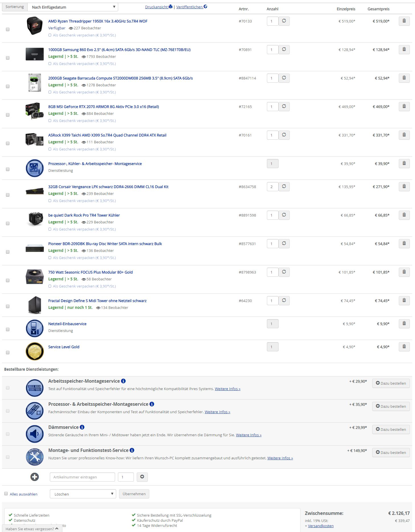The width and height of the screenshot is (415, 532).
Task: Delete Prozessor-, Kühler- & Arbeitsspeicher-Montageservice row
Action: tap(404, 164)
